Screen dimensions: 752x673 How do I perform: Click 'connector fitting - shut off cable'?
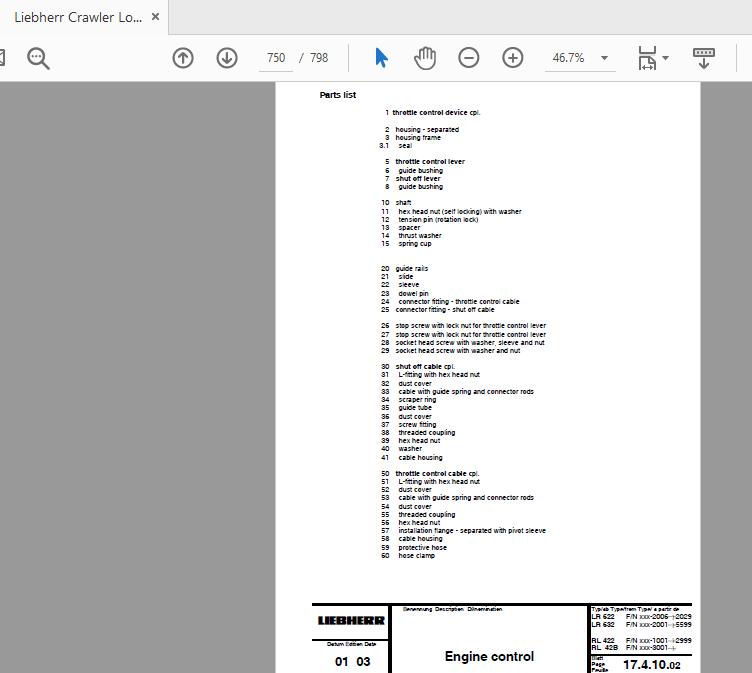coord(445,310)
